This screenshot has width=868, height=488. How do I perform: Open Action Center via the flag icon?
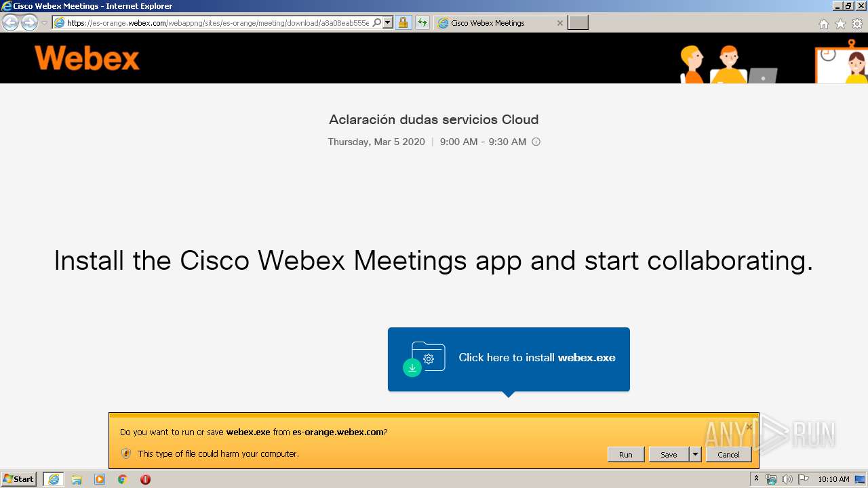[804, 479]
